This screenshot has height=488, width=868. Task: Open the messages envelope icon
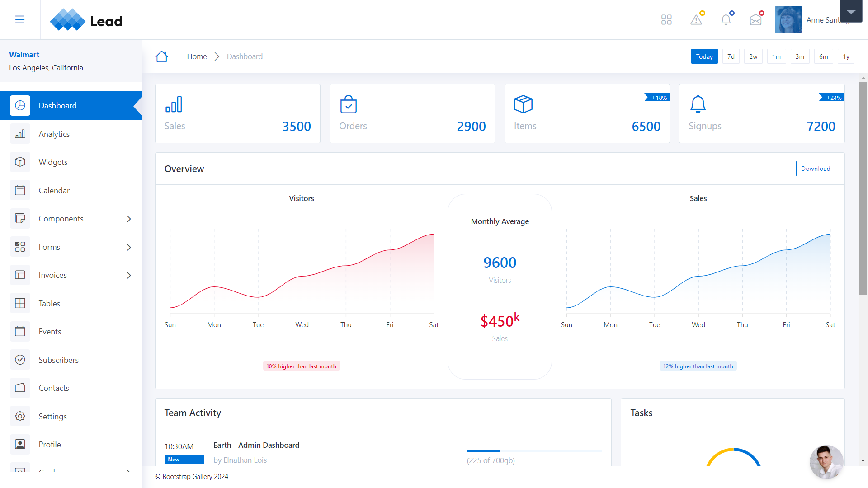click(x=755, y=19)
